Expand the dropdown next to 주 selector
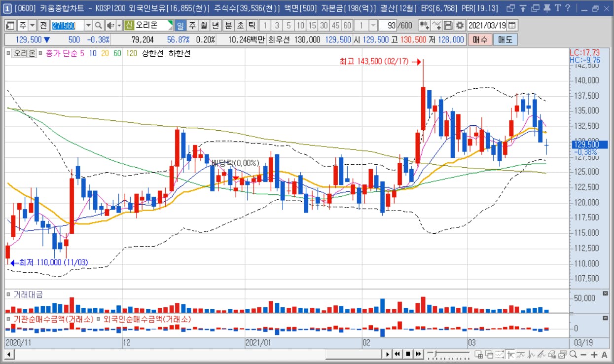 pyautogui.click(x=33, y=25)
